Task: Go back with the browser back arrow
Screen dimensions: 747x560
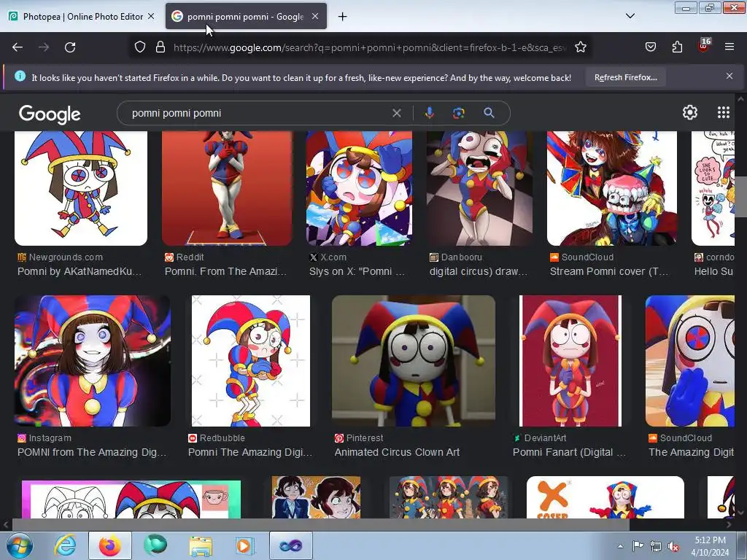Action: (x=18, y=47)
